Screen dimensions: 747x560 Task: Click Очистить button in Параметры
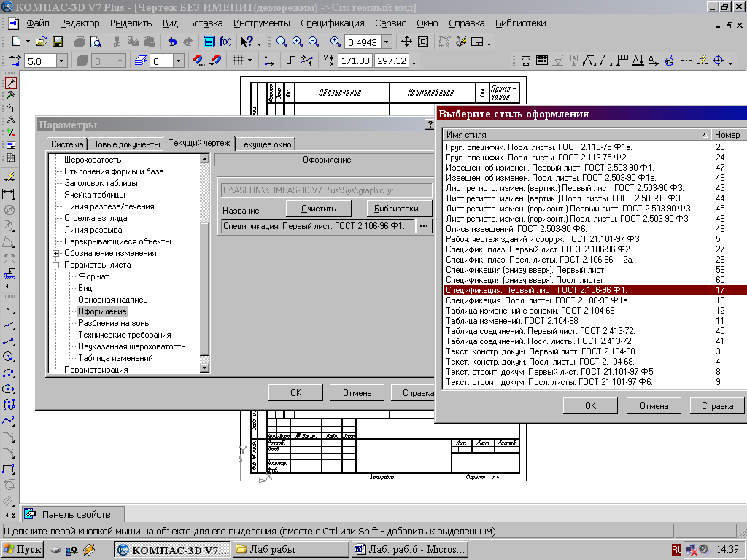click(319, 209)
